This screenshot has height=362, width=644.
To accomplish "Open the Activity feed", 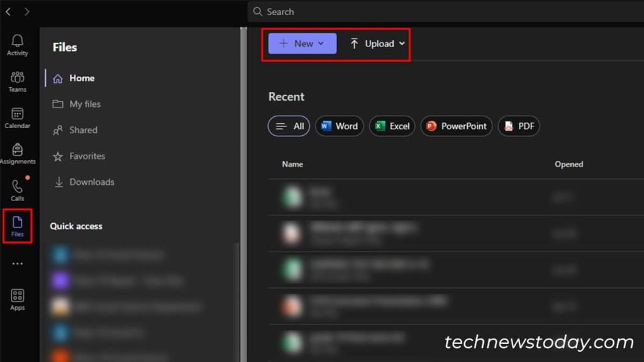I will pyautogui.click(x=17, y=44).
